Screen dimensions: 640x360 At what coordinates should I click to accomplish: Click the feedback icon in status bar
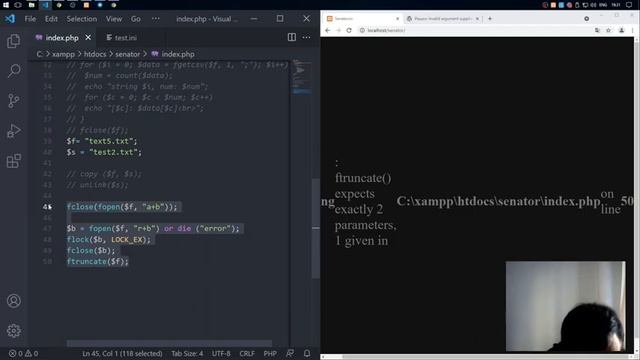[290, 353]
